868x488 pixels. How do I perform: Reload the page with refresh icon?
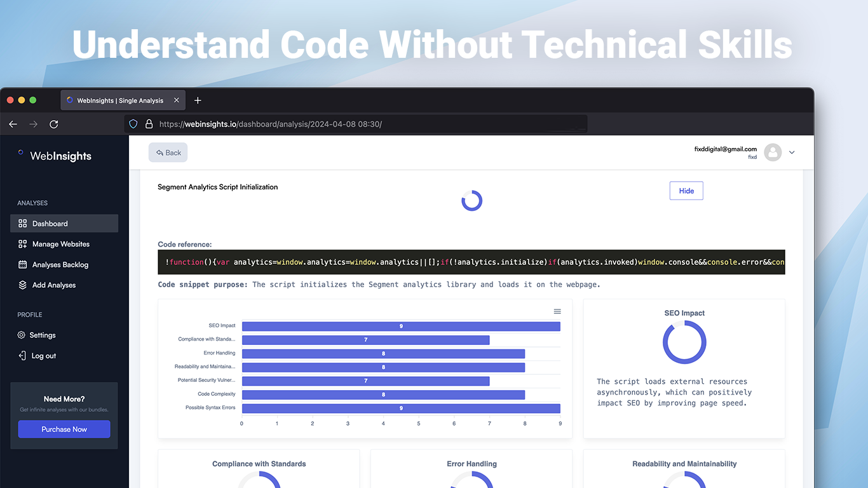click(x=54, y=124)
